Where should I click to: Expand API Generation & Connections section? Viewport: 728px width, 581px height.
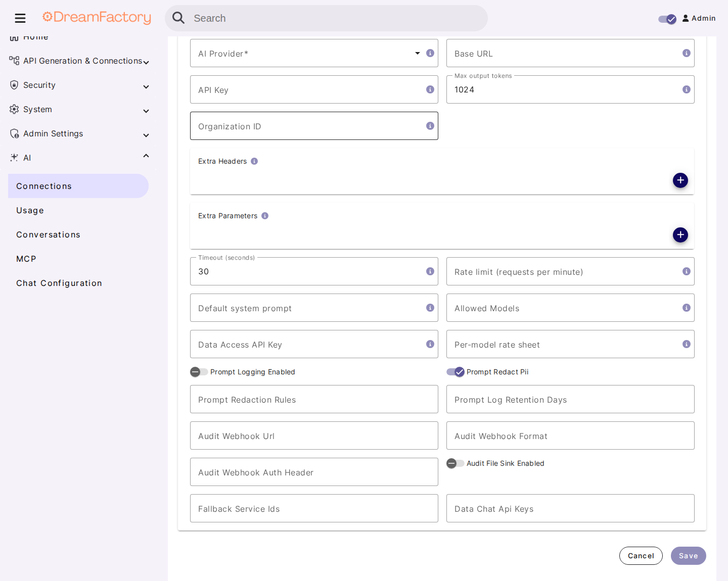(x=146, y=63)
